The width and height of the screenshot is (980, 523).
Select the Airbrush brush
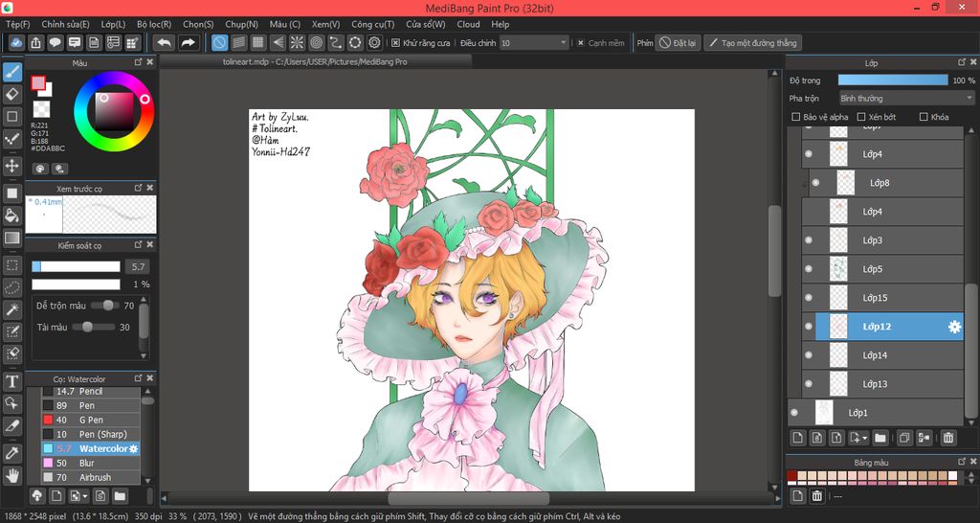click(x=91, y=477)
